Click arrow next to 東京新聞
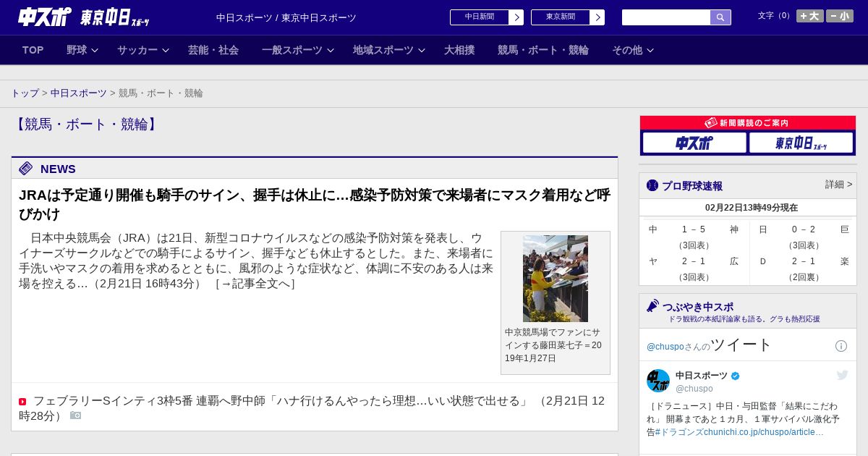The width and height of the screenshot is (868, 456). coord(597,17)
